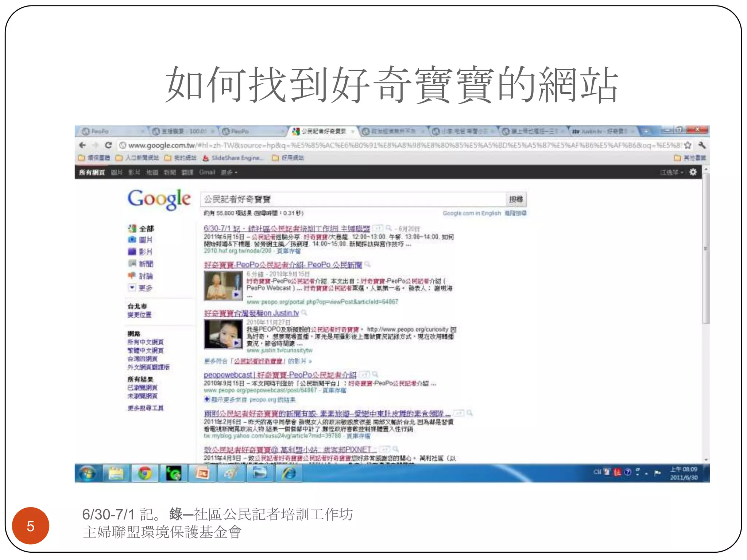Show hidden tray icons arrow
Image resolution: width=747 pixels, height=560 pixels.
(x=646, y=473)
